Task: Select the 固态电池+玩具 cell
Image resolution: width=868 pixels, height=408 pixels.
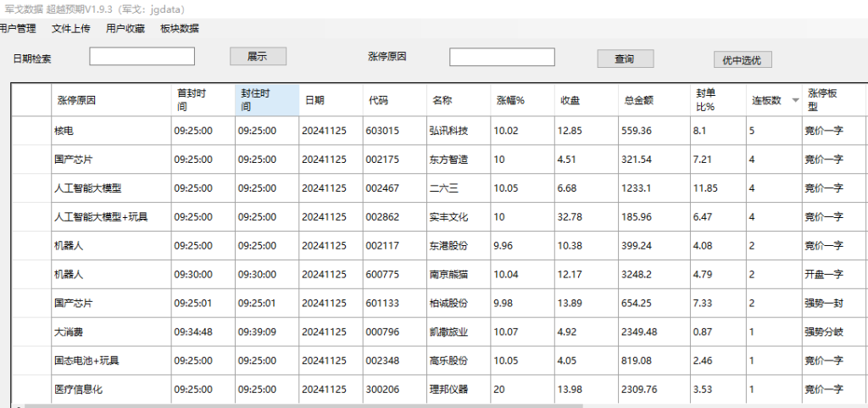Action: pyautogui.click(x=111, y=361)
